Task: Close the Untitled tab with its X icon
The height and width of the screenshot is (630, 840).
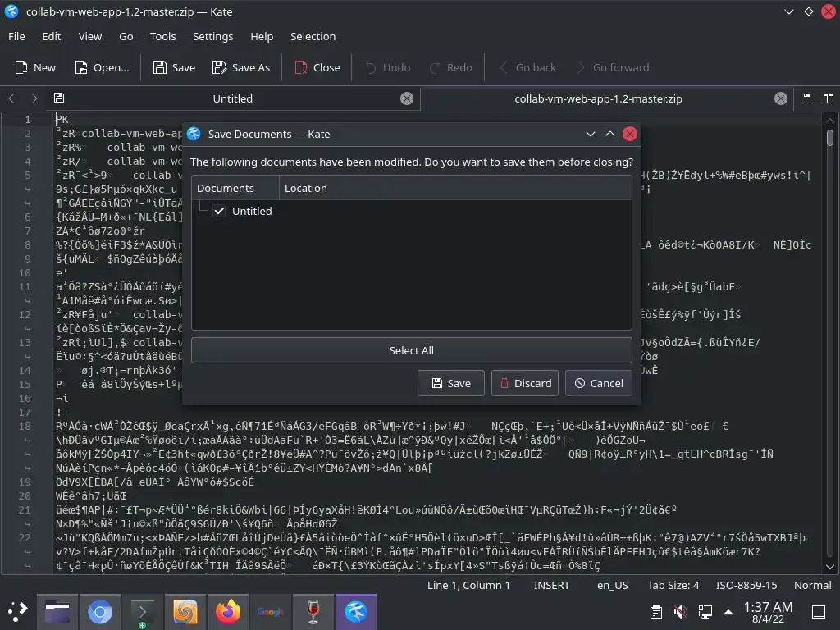Action: coord(407,98)
